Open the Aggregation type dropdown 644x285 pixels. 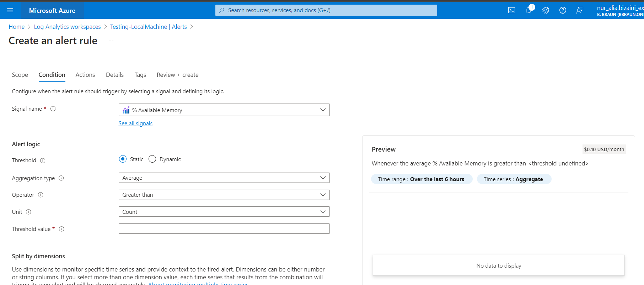tap(224, 178)
